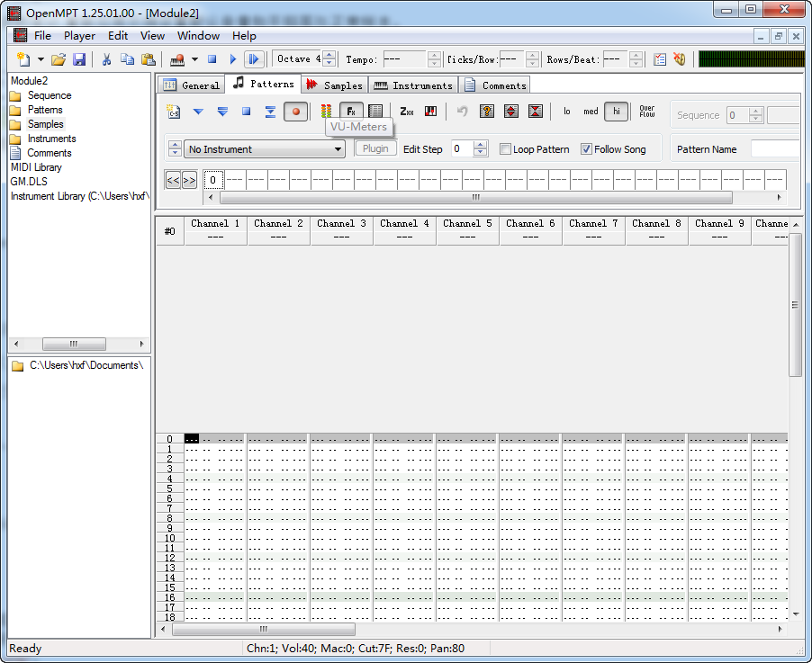Screen dimensions: 812x663
Task: Click the Save file icon
Action: [x=79, y=59]
